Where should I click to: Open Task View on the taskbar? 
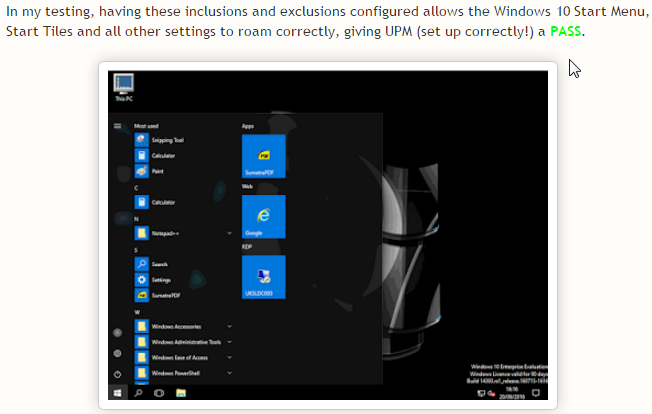[x=159, y=393]
